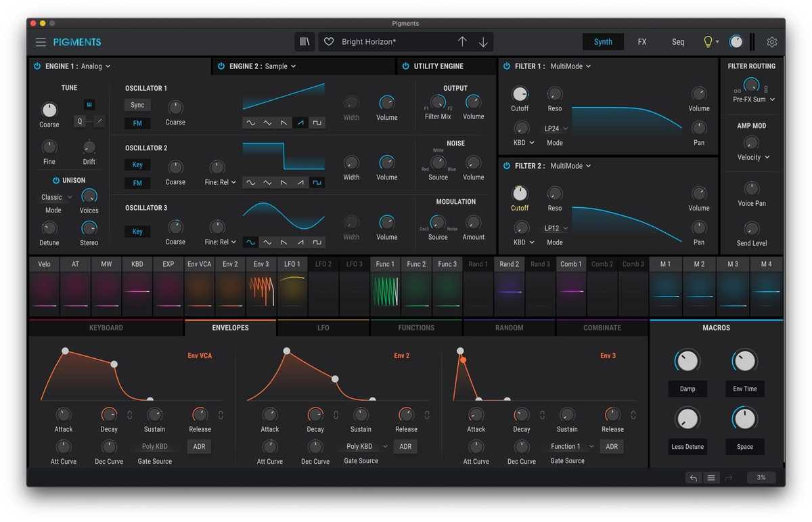This screenshot has width=812, height=522.
Task: Select triangle waveform for Oscillator 3
Action: click(x=267, y=242)
